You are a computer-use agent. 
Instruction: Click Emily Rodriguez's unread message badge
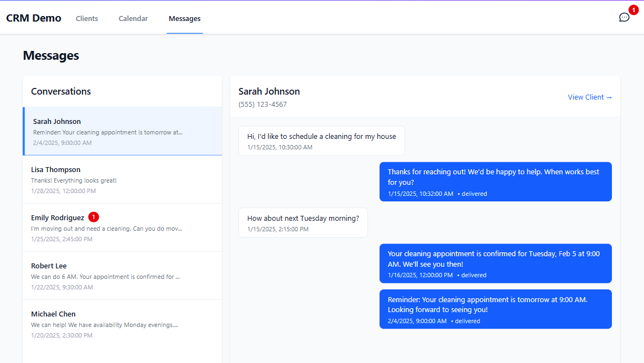click(94, 217)
